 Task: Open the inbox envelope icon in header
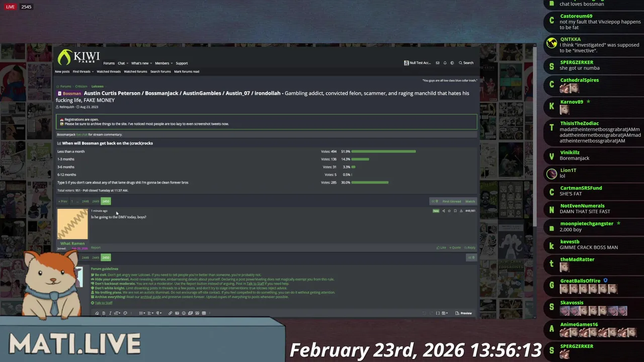tap(438, 63)
